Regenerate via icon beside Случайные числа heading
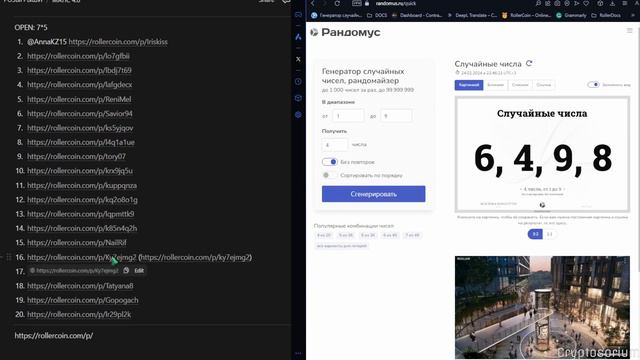 529,63
